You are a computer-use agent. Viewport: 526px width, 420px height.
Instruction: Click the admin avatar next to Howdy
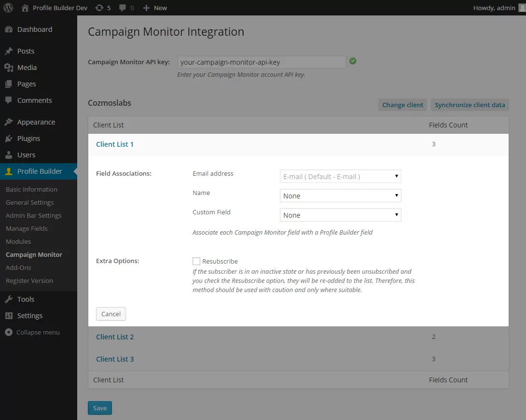(522, 8)
